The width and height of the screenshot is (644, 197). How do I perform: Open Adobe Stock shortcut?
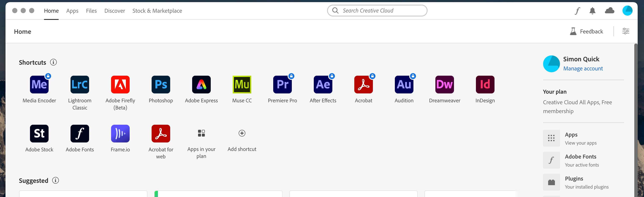39,133
